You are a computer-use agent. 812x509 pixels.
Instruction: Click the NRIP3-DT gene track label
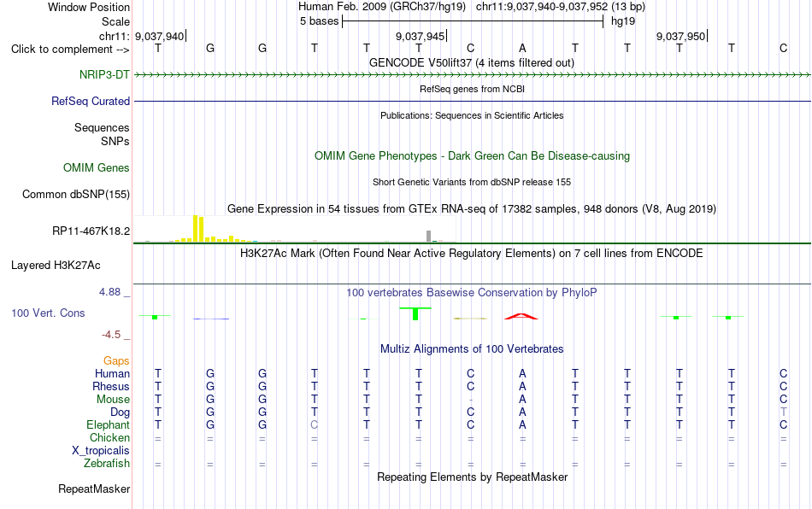tap(104, 74)
